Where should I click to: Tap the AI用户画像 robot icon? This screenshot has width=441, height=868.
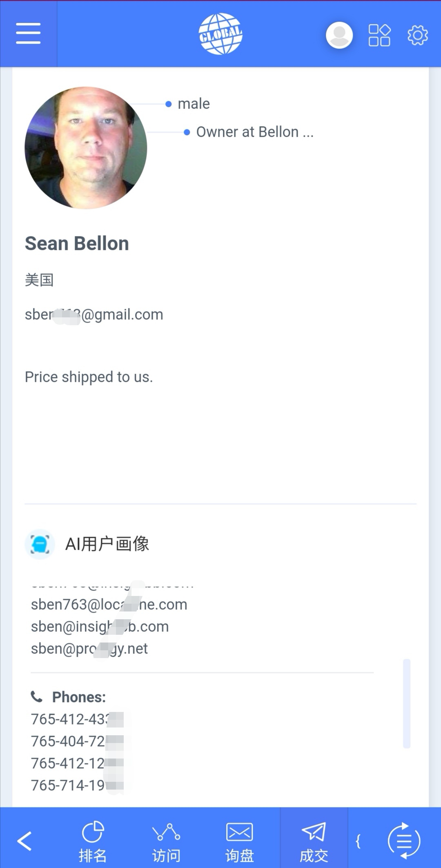coord(40,544)
